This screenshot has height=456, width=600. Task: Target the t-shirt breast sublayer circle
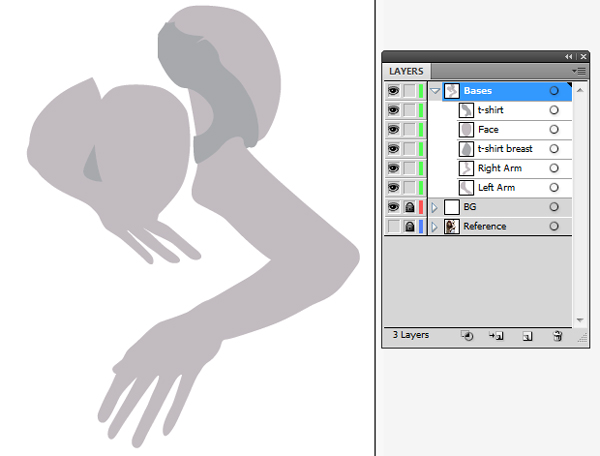[554, 149]
